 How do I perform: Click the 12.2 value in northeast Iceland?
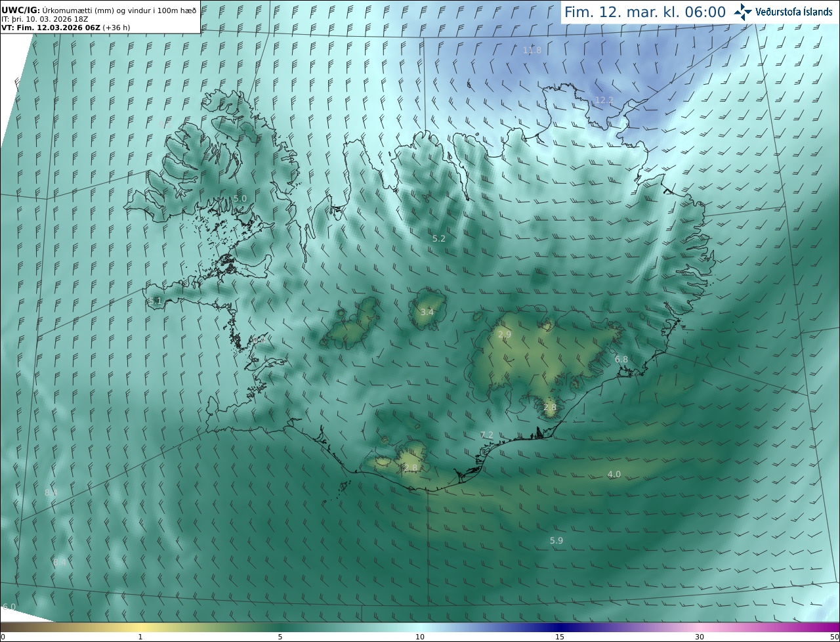[x=604, y=100]
